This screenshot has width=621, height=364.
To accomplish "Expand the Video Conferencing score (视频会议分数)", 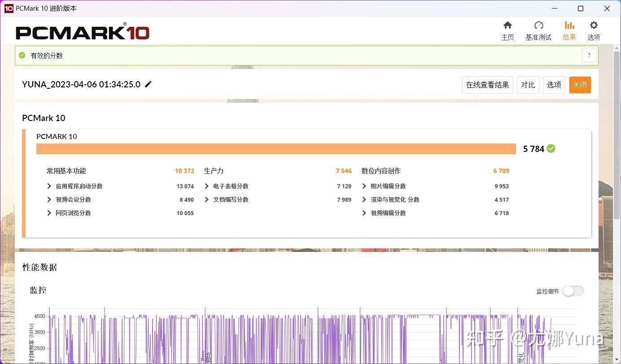I will pos(49,199).
